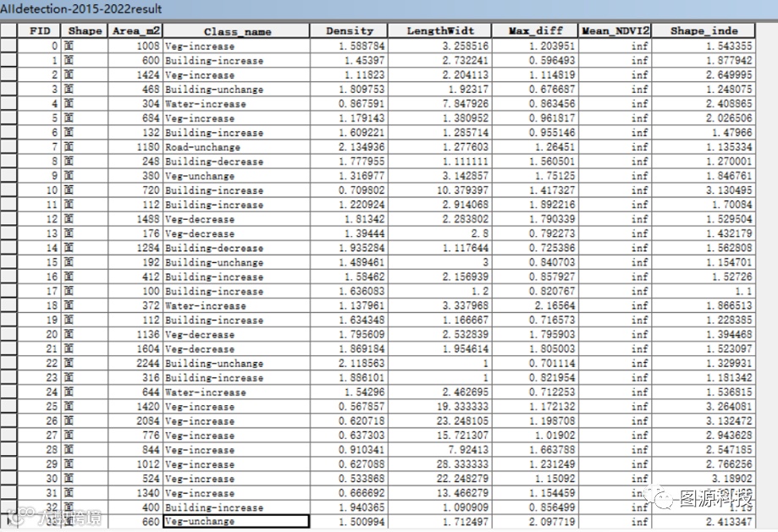Click the Veg-unchange cell in row FID 9
This screenshot has width=778, height=532.
237,176
